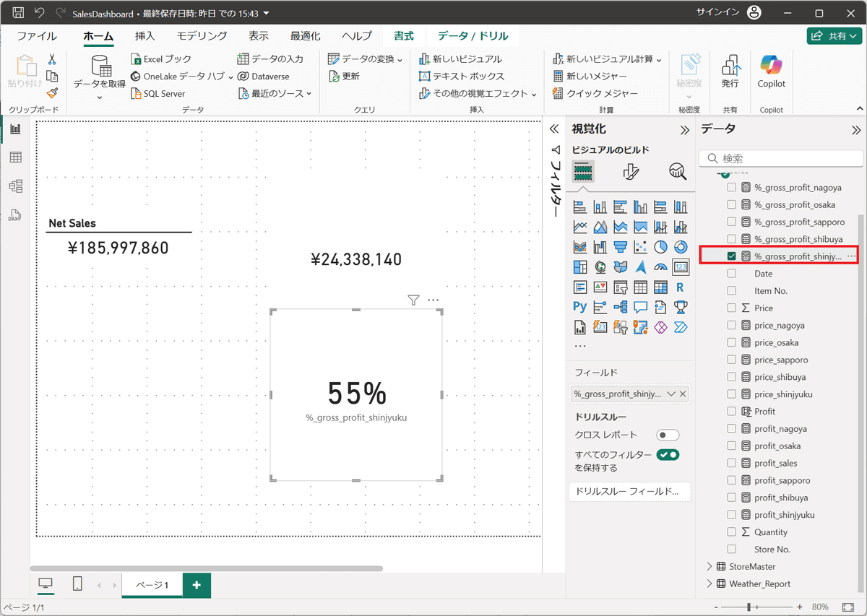Open the Analytics magnifier tab

coord(678,171)
